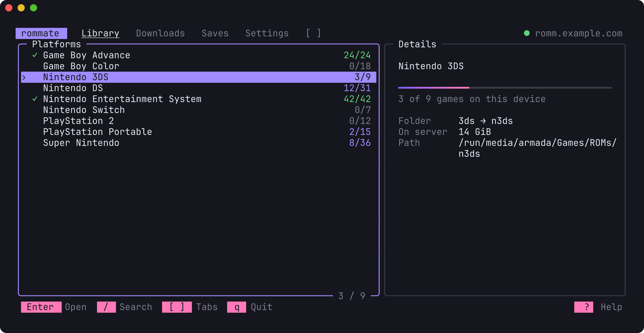This screenshot has width=644, height=333.
Task: Click the 0/7 count for Nintendo Switch
Action: (363, 110)
